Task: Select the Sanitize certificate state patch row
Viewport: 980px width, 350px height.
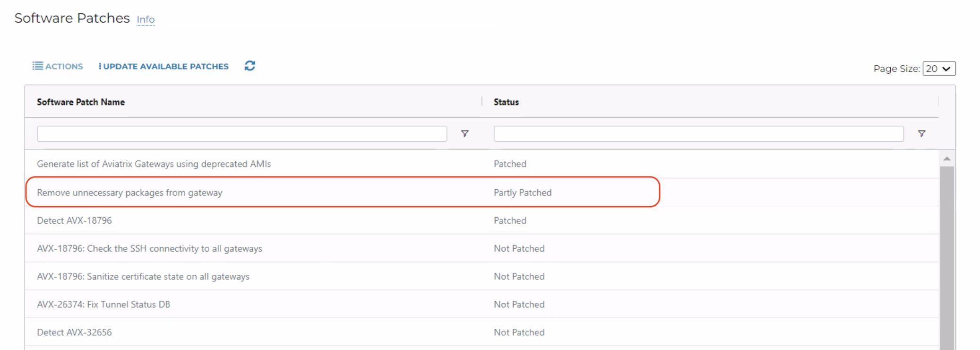Action: pyautogui.click(x=143, y=276)
